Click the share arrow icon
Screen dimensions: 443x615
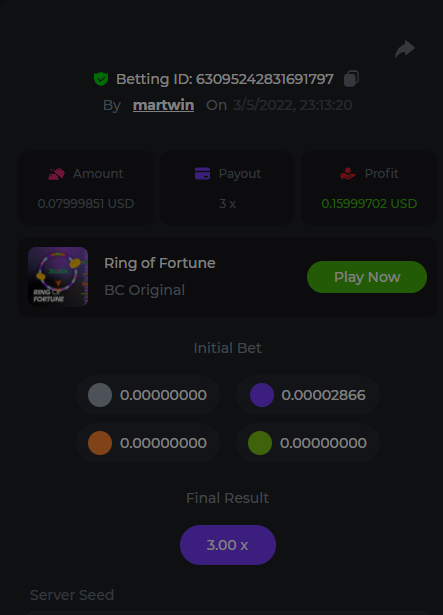(x=405, y=49)
